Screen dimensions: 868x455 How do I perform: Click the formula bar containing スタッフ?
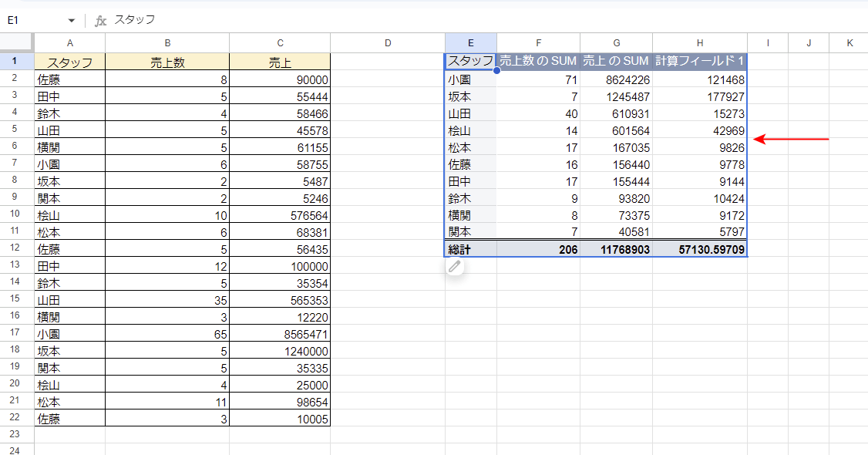(463, 21)
